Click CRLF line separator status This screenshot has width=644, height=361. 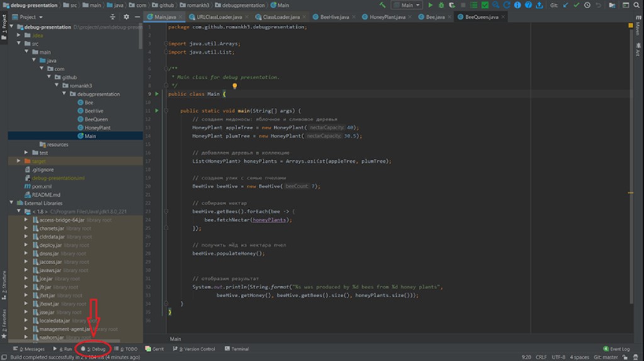pyautogui.click(x=541, y=357)
